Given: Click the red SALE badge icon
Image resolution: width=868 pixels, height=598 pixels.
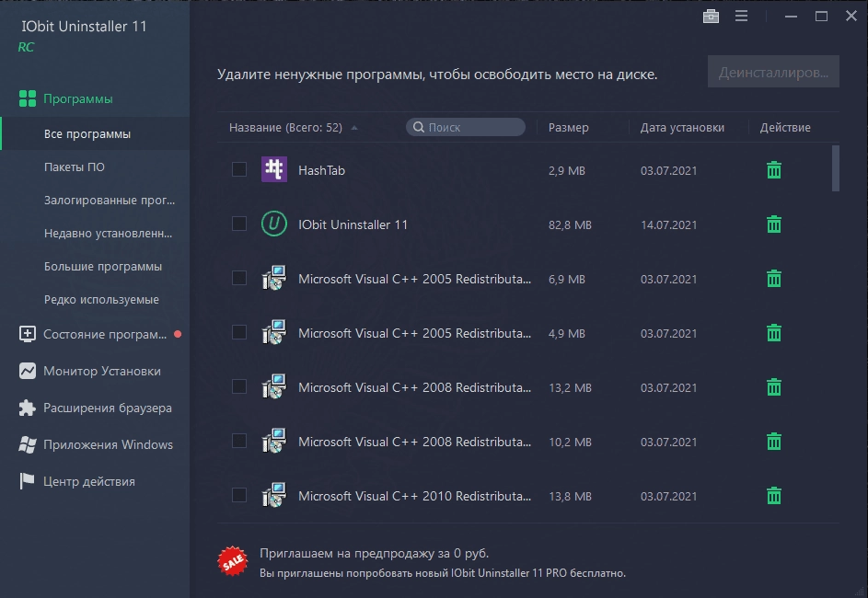Looking at the screenshot, I should click(233, 561).
